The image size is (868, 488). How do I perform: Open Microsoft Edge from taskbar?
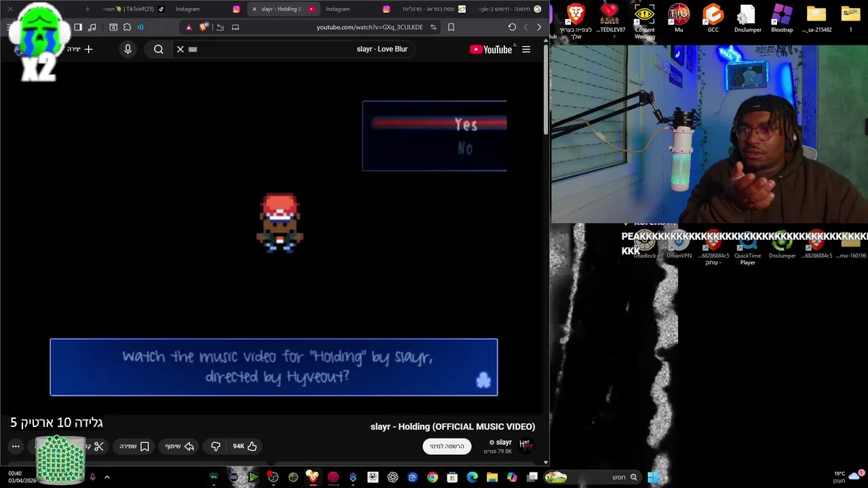pos(472,477)
